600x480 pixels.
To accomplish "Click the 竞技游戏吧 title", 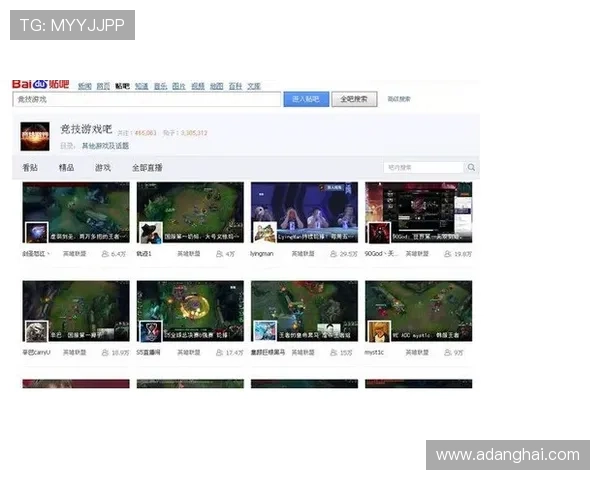I will pos(86,129).
